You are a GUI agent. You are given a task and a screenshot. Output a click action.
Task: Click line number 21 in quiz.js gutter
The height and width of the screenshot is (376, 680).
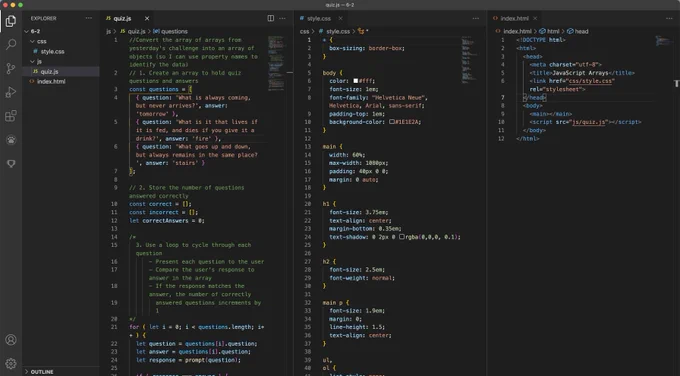[x=114, y=327]
